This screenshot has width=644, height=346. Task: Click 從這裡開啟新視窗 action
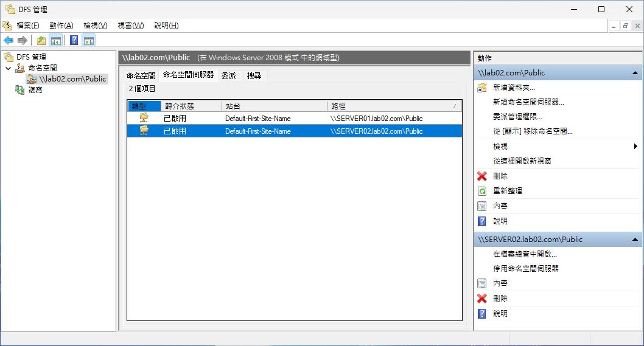point(522,161)
